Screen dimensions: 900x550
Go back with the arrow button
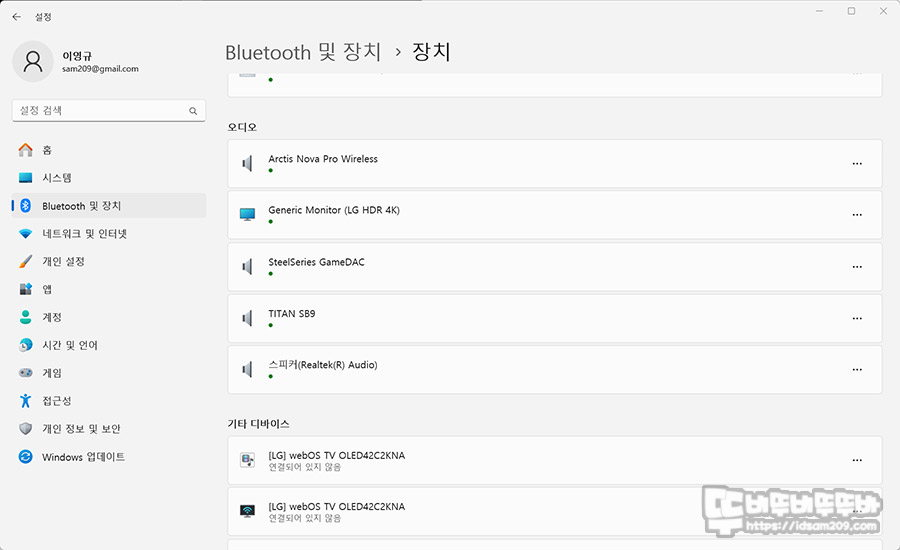pyautogui.click(x=17, y=17)
